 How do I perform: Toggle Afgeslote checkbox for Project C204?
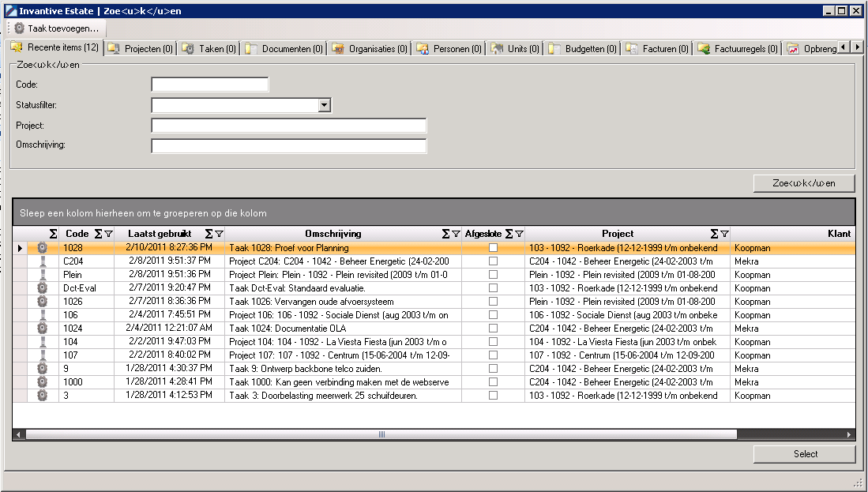click(x=493, y=261)
